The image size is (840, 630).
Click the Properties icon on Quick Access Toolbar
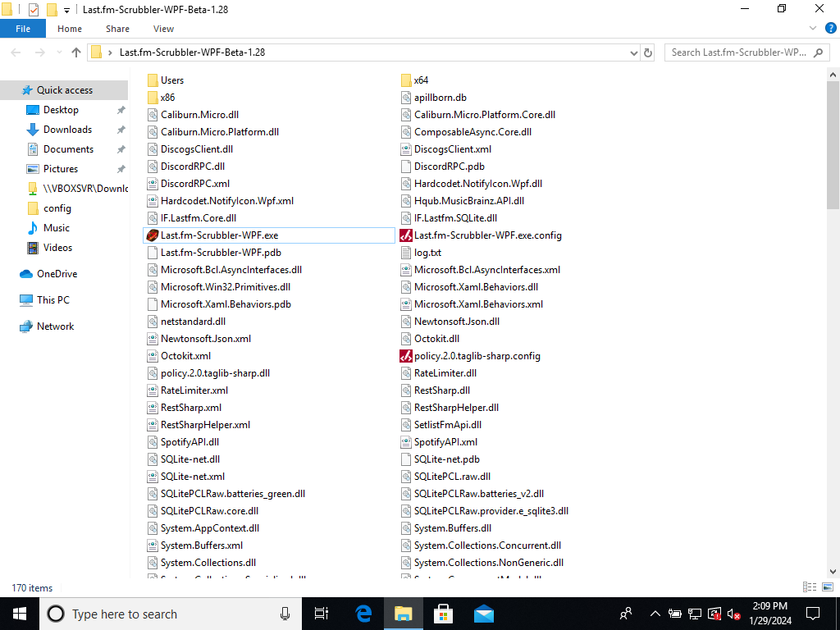click(x=34, y=10)
